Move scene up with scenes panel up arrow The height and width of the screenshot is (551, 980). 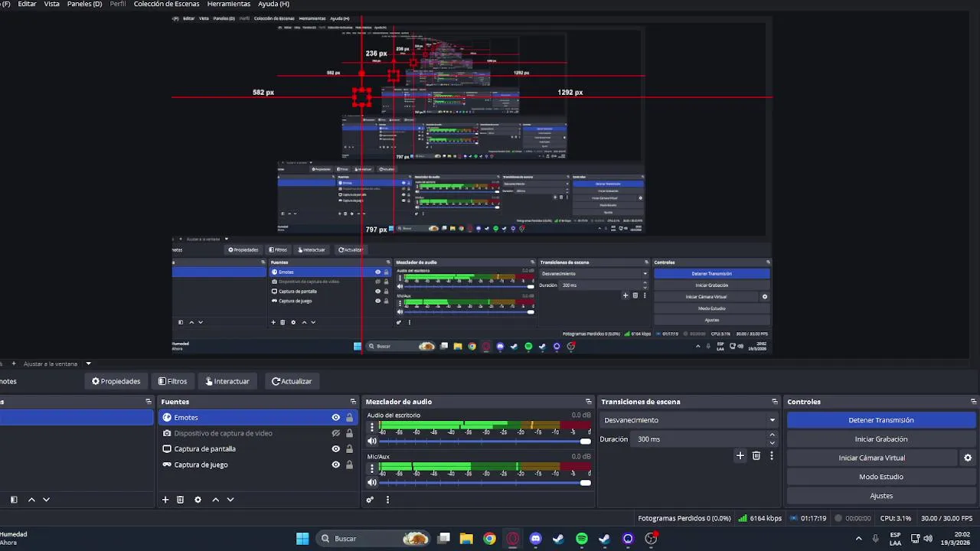pyautogui.click(x=31, y=500)
